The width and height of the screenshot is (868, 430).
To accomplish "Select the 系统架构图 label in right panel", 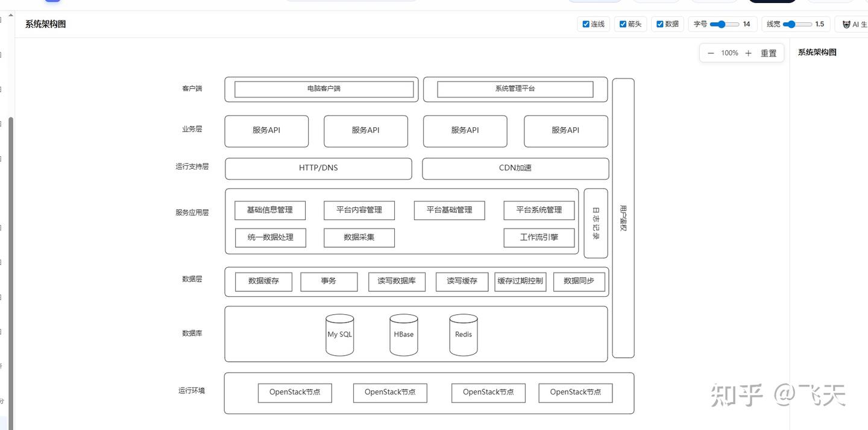I will pyautogui.click(x=817, y=52).
